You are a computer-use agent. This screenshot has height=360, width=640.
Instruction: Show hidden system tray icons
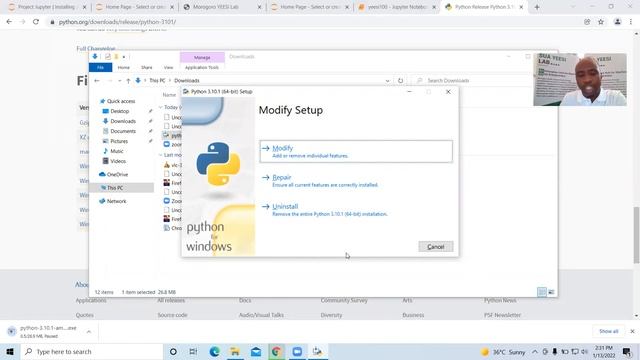pyautogui.click(x=535, y=351)
